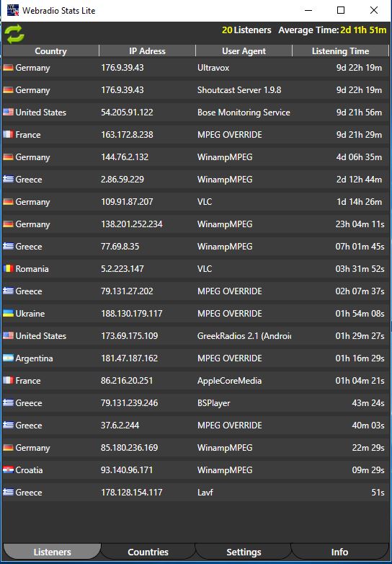This screenshot has height=564, width=392.
Task: Open the Info tab
Action: tap(339, 552)
